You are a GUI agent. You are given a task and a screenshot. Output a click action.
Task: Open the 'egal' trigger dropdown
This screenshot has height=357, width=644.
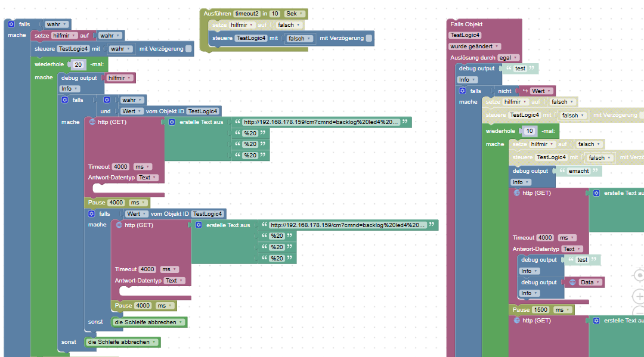click(507, 57)
